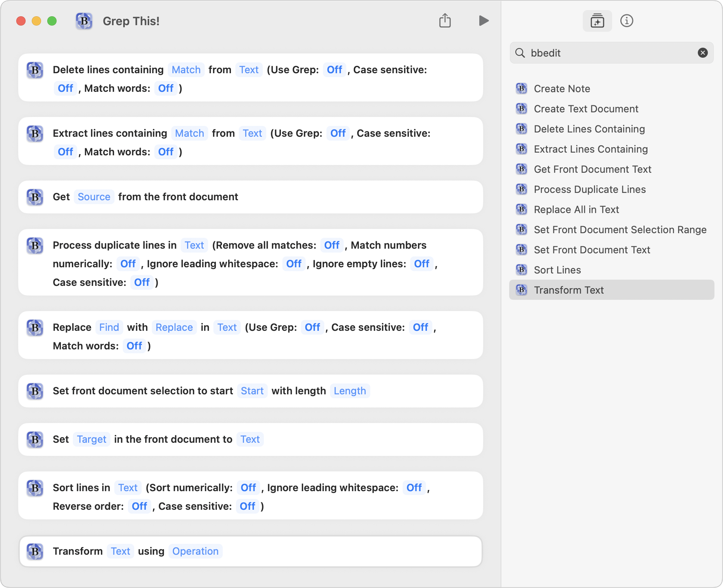Toggle Ignore empty lines option
This screenshot has width=723, height=588.
pyautogui.click(x=422, y=264)
